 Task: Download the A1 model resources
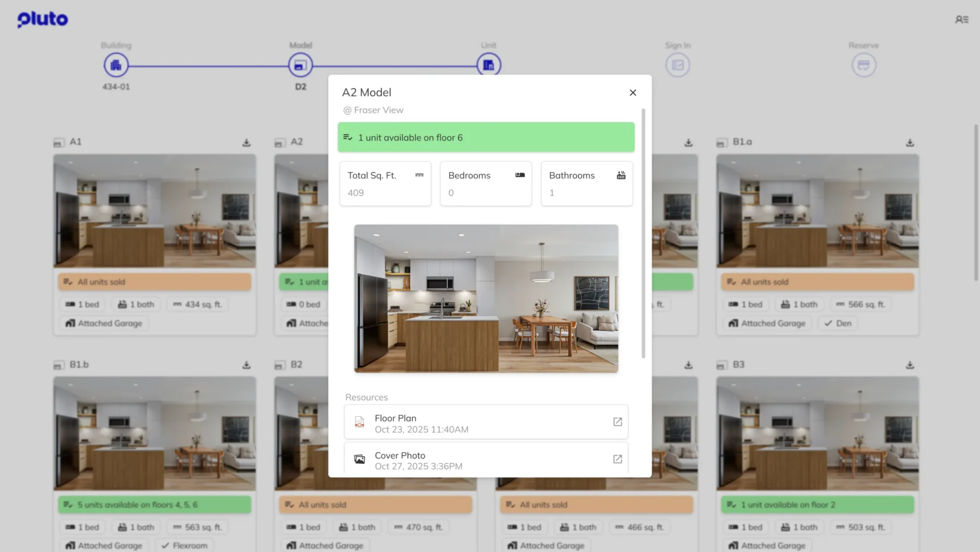click(247, 143)
